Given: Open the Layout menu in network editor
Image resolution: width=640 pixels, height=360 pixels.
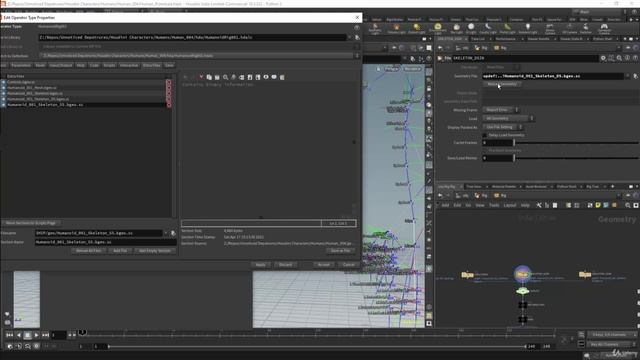Looking at the screenshot, I should point(510,205).
